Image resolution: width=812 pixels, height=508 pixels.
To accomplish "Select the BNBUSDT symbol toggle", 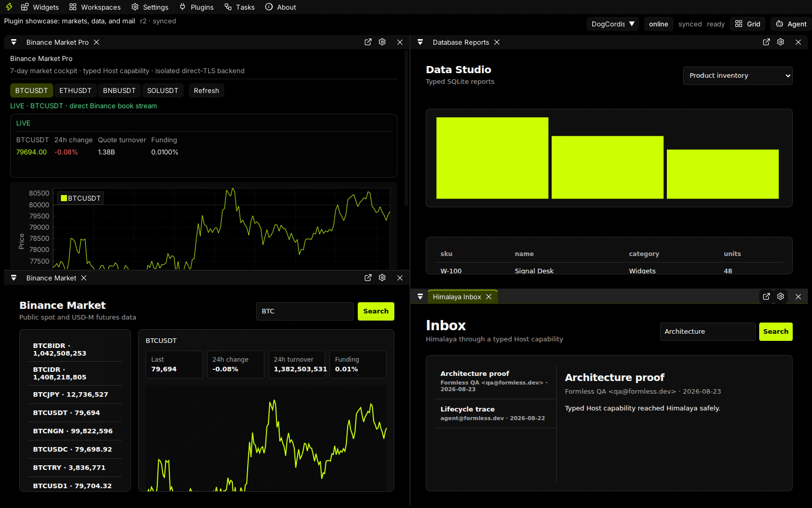I will [119, 90].
